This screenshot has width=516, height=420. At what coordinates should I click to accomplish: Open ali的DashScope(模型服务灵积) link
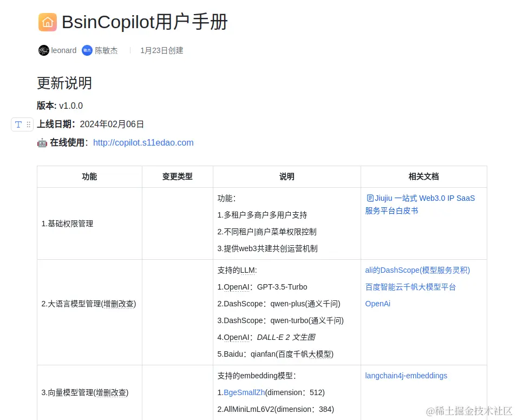417,271
